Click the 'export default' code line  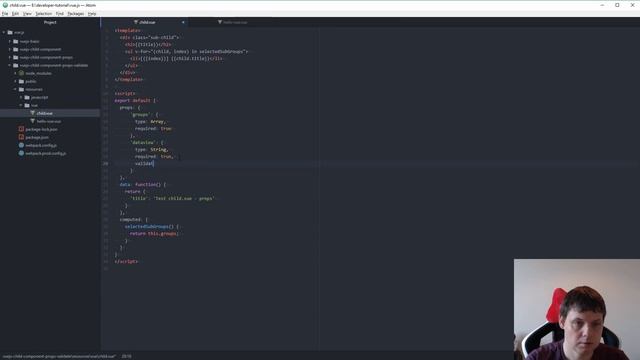click(135, 100)
